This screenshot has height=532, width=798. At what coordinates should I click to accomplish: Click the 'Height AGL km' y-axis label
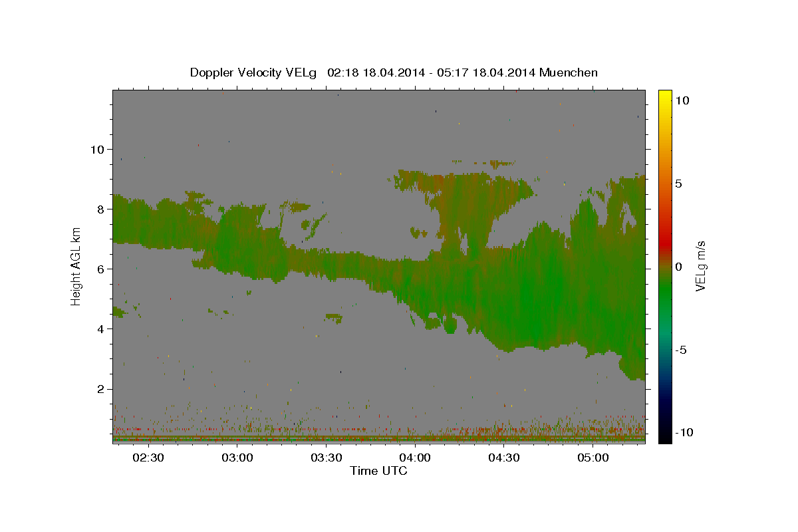[76, 266]
